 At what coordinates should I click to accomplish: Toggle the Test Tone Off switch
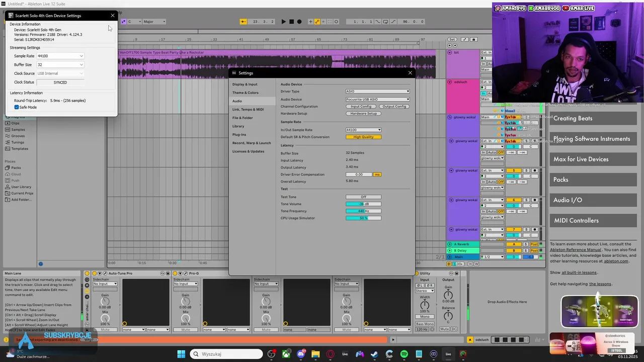point(363,197)
